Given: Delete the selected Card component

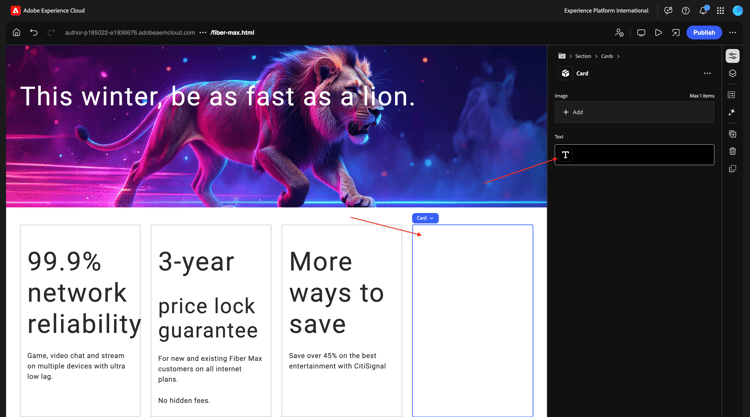Looking at the screenshot, I should point(732,151).
